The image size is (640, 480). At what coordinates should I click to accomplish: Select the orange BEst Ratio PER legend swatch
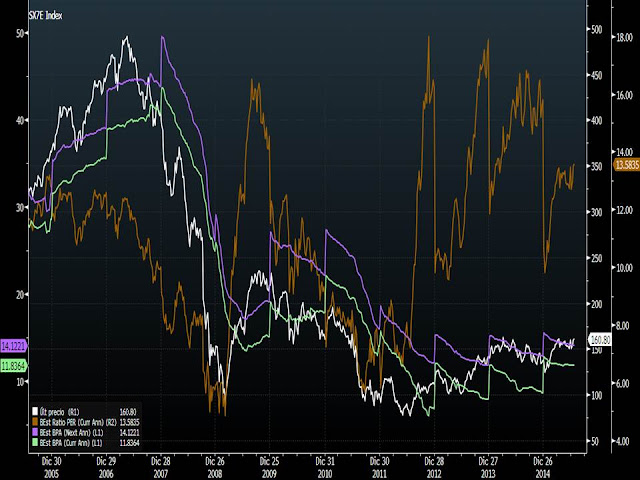35,422
